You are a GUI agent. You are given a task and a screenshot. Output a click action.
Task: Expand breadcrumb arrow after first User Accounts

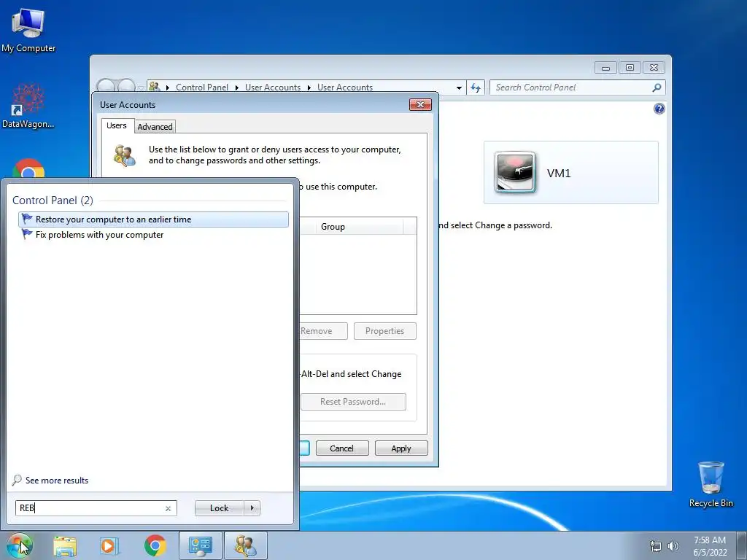(x=309, y=87)
